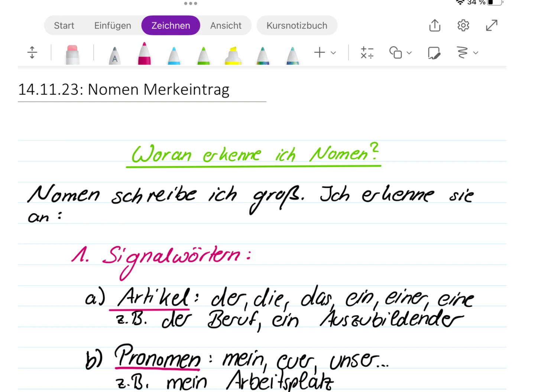Viewport: 535px width, 392px height.
Task: Enter full screen with the expand arrows
Action: [492, 26]
